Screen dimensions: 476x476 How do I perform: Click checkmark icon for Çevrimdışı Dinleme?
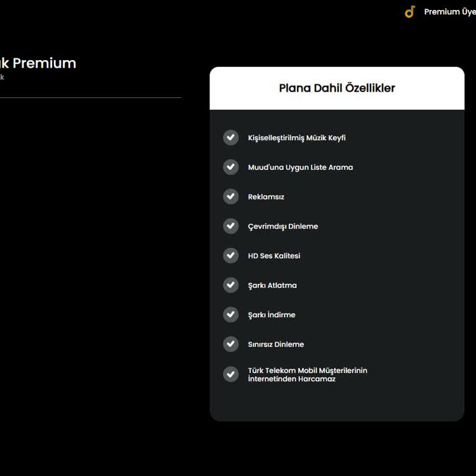point(231,226)
